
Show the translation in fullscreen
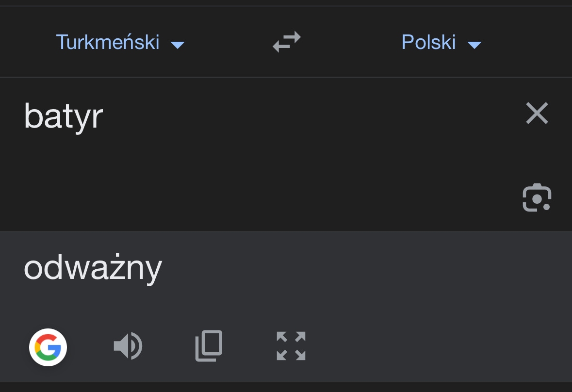pyautogui.click(x=291, y=346)
